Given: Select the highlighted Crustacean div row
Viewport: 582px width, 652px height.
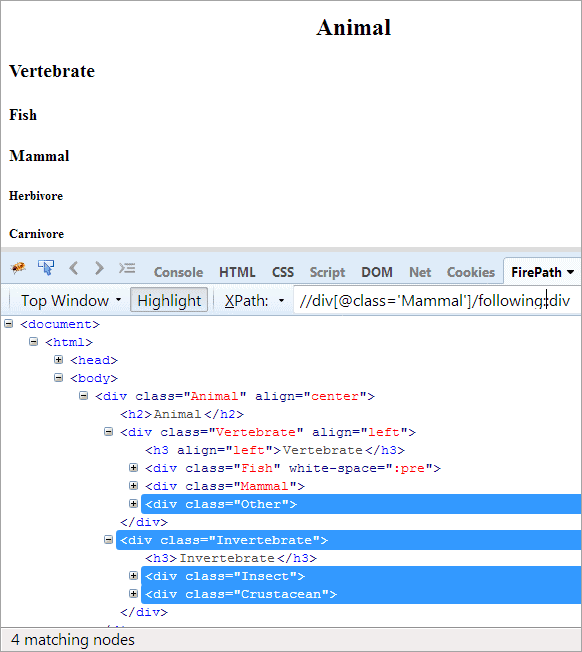Looking at the screenshot, I should tap(361, 594).
